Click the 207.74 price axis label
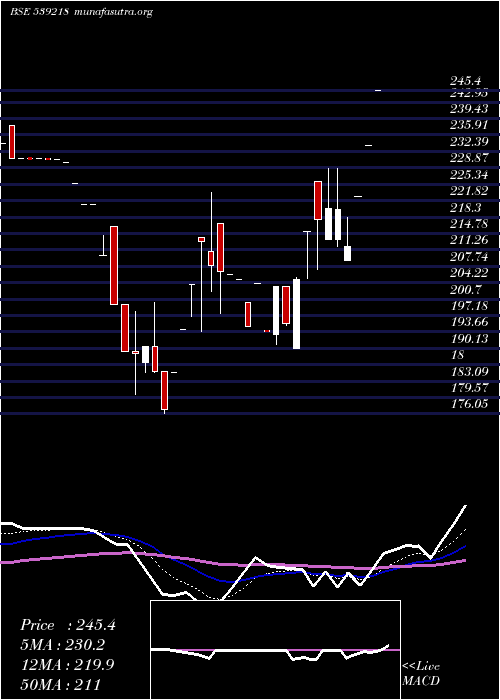 pos(469,257)
